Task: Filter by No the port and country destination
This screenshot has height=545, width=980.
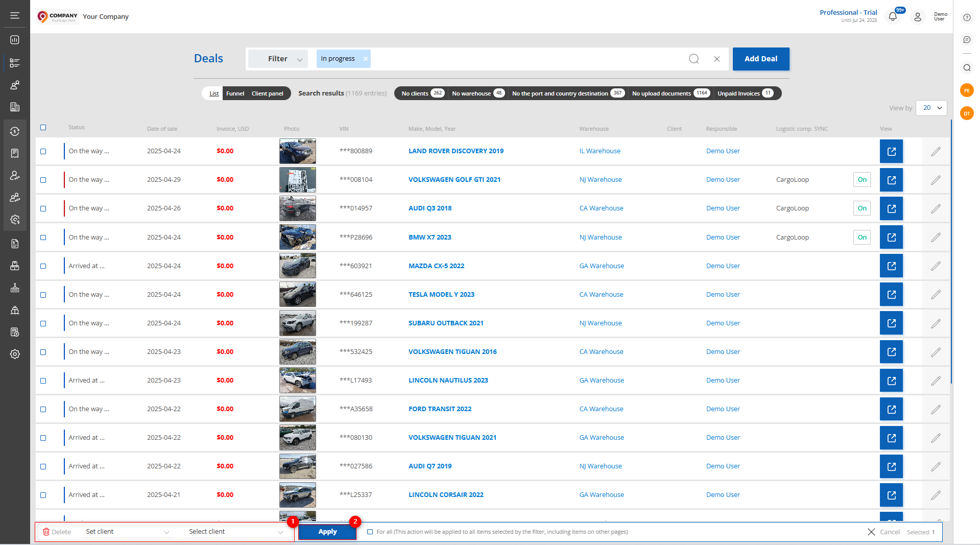Action: [x=568, y=93]
